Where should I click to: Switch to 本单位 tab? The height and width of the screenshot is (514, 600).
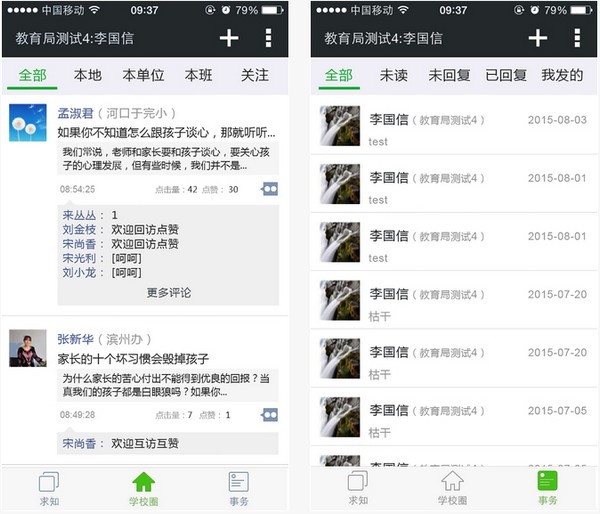coord(143,75)
